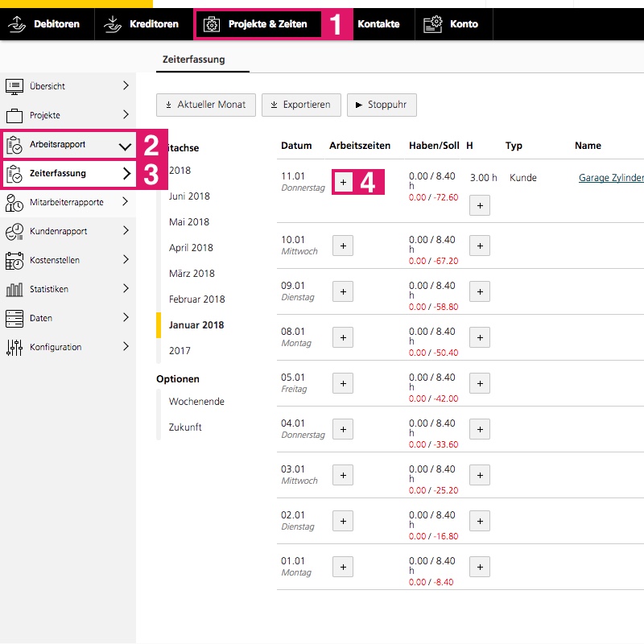Click the Konfiguration sliders icon

[14, 348]
